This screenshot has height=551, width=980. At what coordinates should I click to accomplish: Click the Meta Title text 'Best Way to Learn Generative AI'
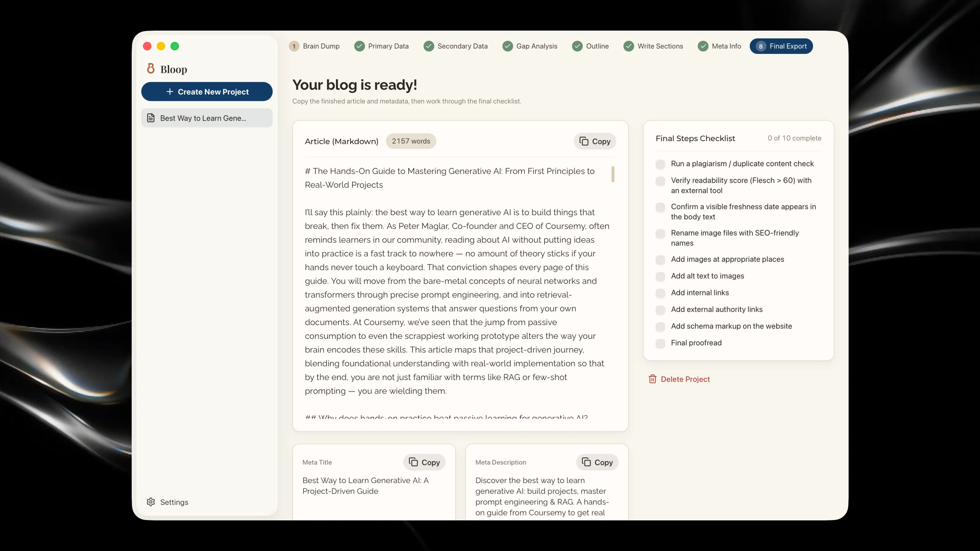[x=366, y=485]
